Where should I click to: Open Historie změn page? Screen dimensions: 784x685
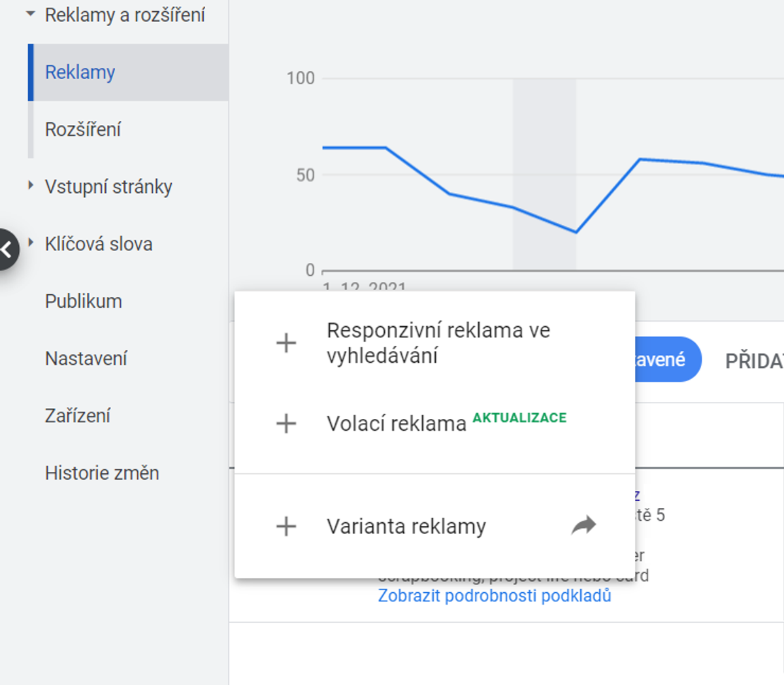pyautogui.click(x=102, y=473)
